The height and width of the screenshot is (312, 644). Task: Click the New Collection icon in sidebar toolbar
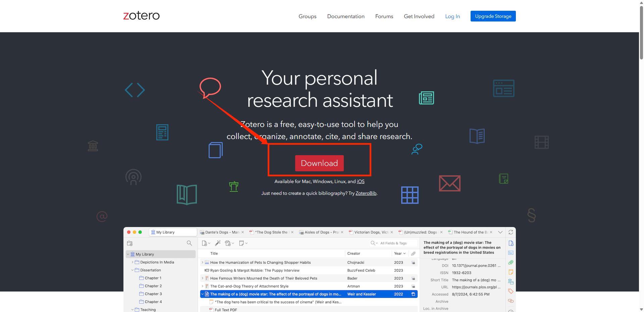tap(130, 243)
